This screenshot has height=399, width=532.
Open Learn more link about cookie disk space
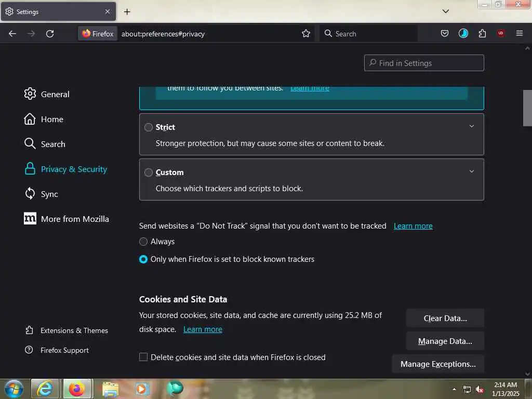point(203,329)
